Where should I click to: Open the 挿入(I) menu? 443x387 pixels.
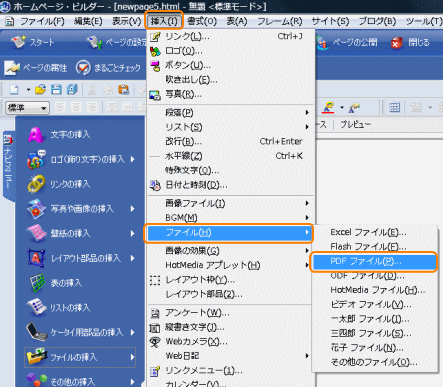(164, 21)
